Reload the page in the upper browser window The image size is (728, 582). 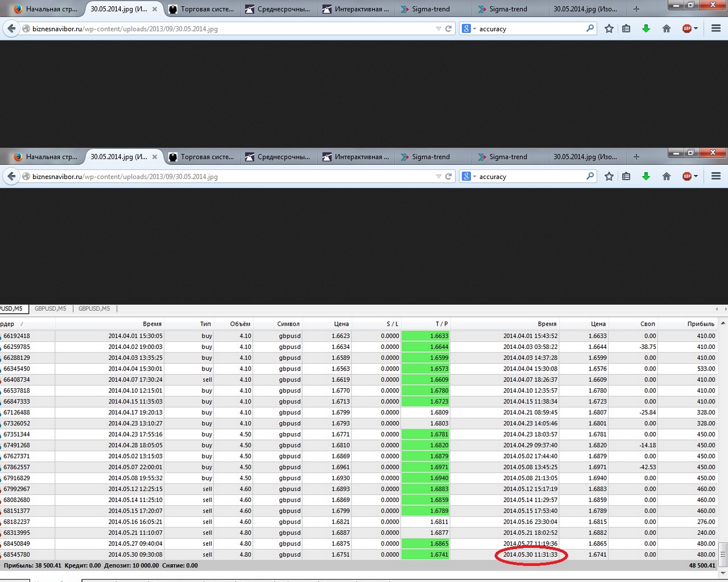[x=448, y=28]
